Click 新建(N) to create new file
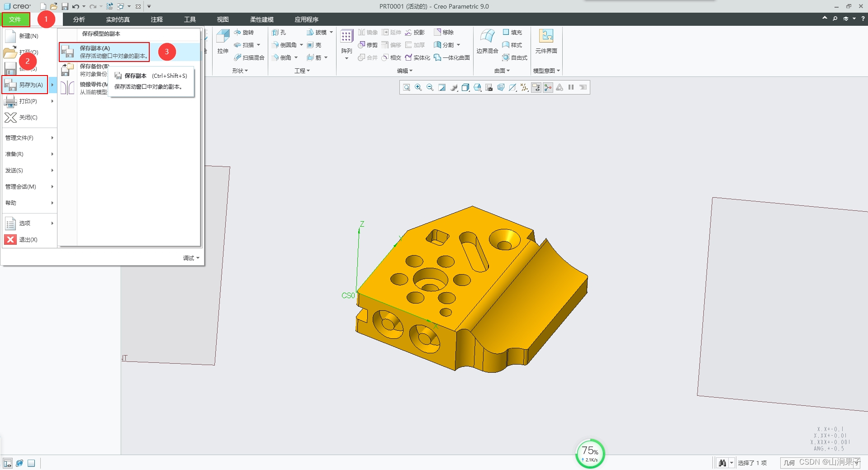 (x=28, y=36)
